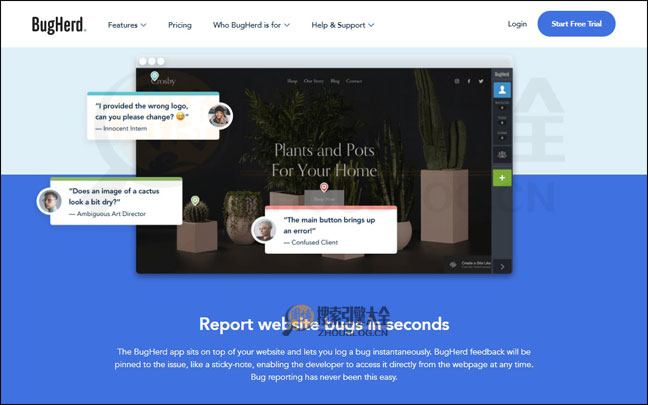Click Blog in the demo site nav

click(335, 81)
